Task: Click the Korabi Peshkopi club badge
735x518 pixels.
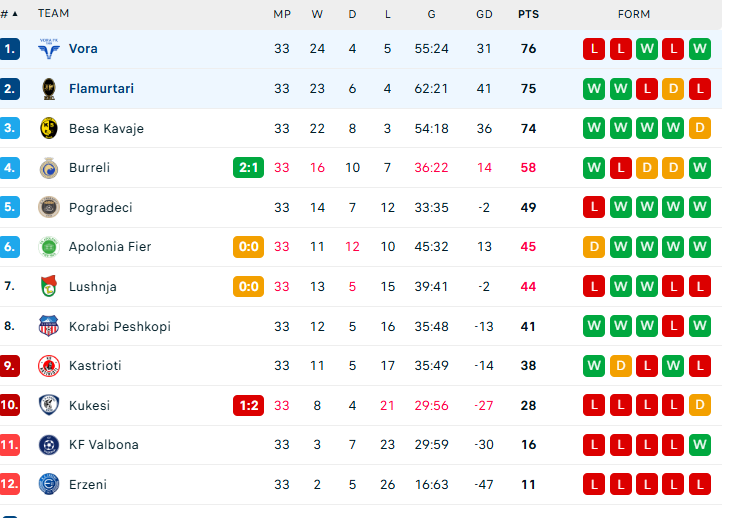Action: point(48,326)
